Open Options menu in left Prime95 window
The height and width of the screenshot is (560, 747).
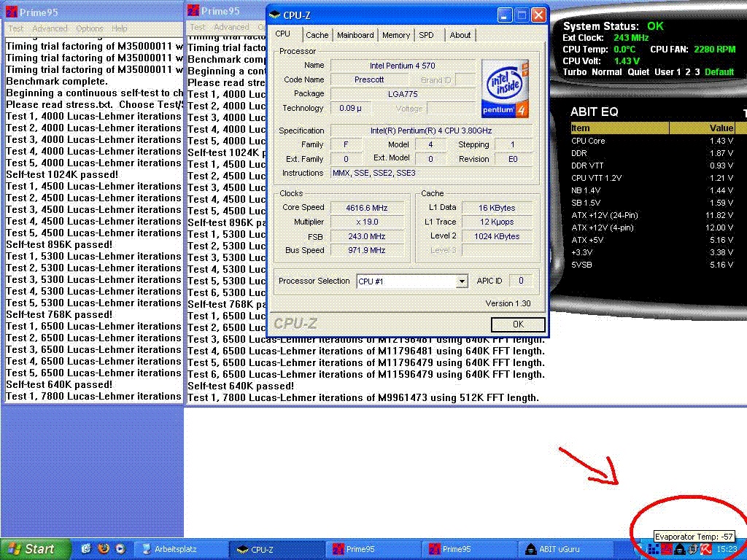click(x=90, y=28)
